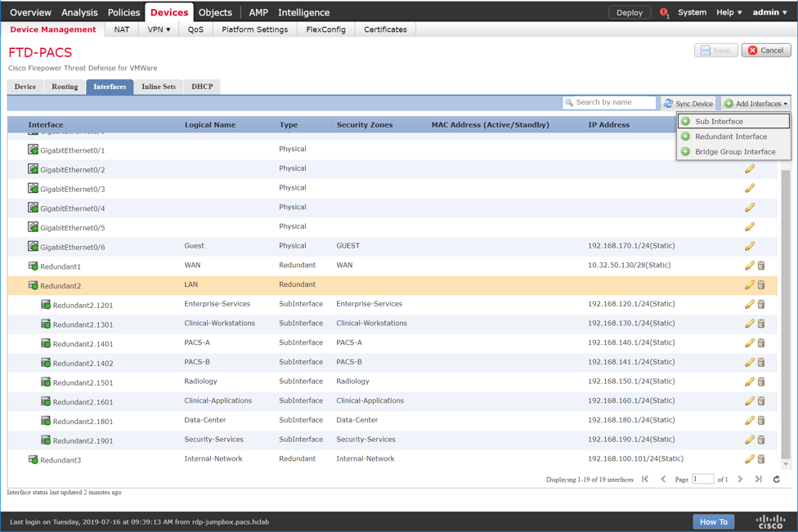This screenshot has width=798, height=532.
Task: Click the refresh icon in pagination bar
Action: click(x=777, y=480)
